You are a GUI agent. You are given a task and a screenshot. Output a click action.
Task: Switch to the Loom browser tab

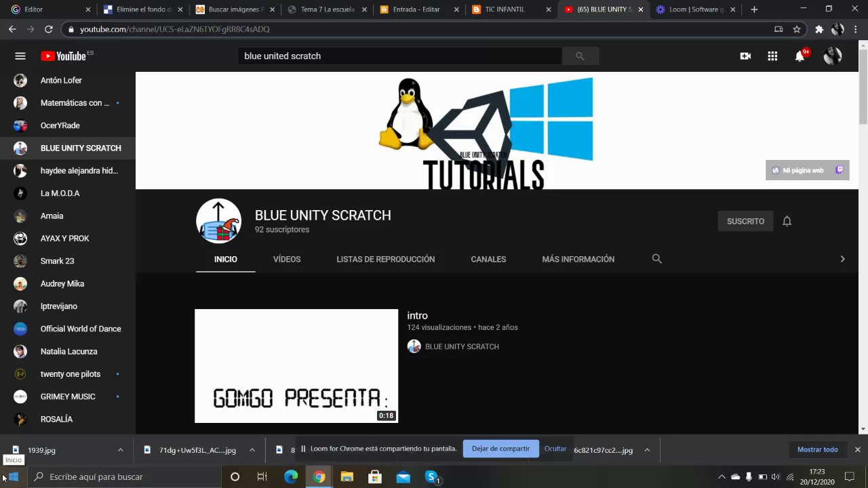695,9
